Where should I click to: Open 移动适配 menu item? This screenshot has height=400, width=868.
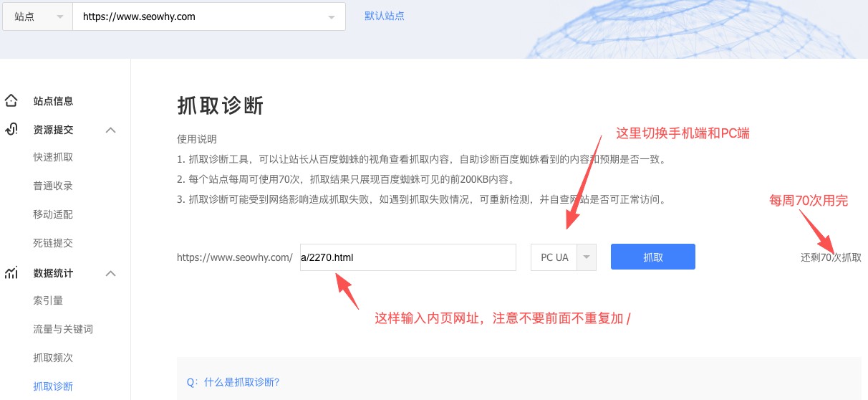pos(53,214)
